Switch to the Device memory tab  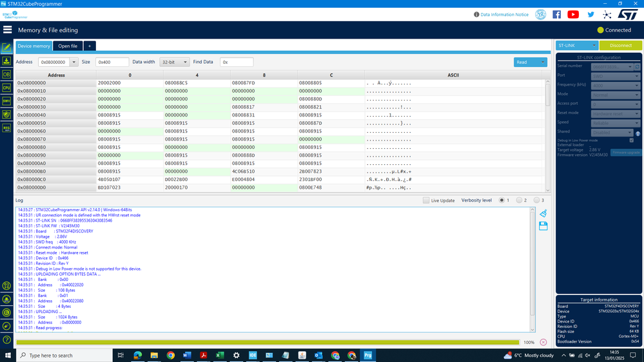34,46
